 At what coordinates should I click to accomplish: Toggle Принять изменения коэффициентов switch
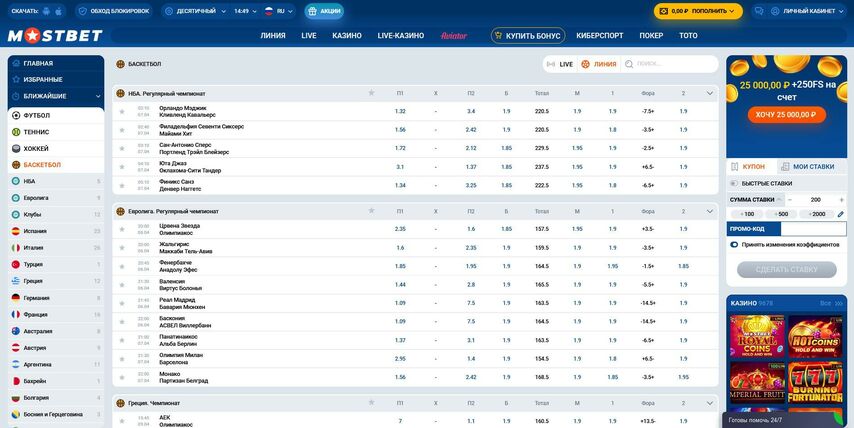pos(734,245)
